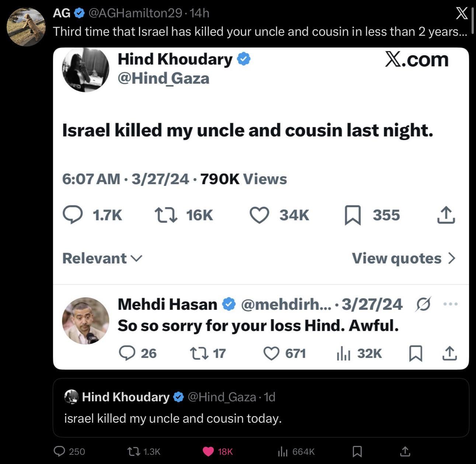Open Mehdi Hasan's more options (three dots)

(x=450, y=304)
